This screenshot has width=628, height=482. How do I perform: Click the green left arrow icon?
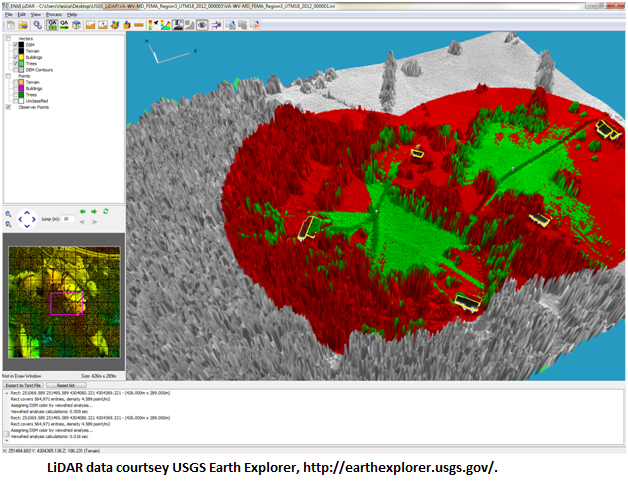pyautogui.click(x=83, y=212)
